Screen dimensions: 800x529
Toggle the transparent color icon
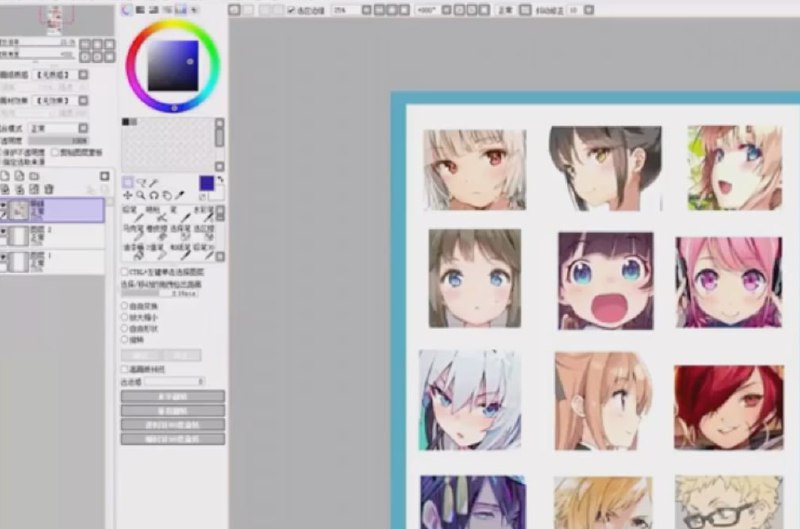coord(202,196)
